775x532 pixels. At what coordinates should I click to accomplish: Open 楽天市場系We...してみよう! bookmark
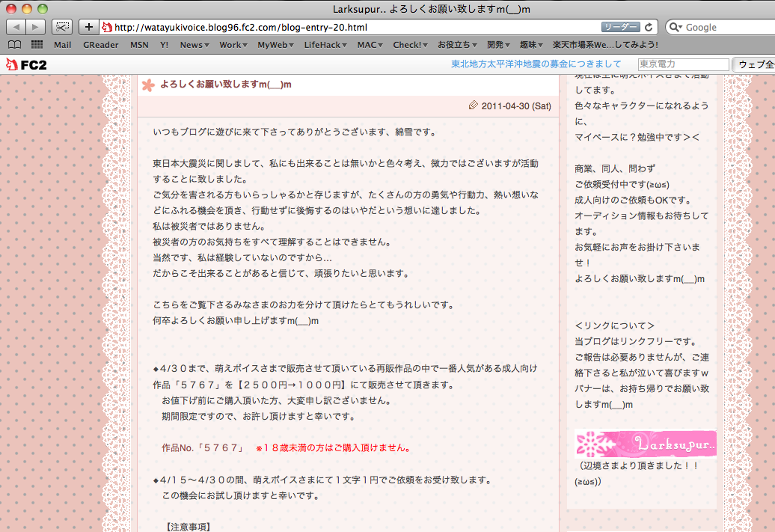605,45
